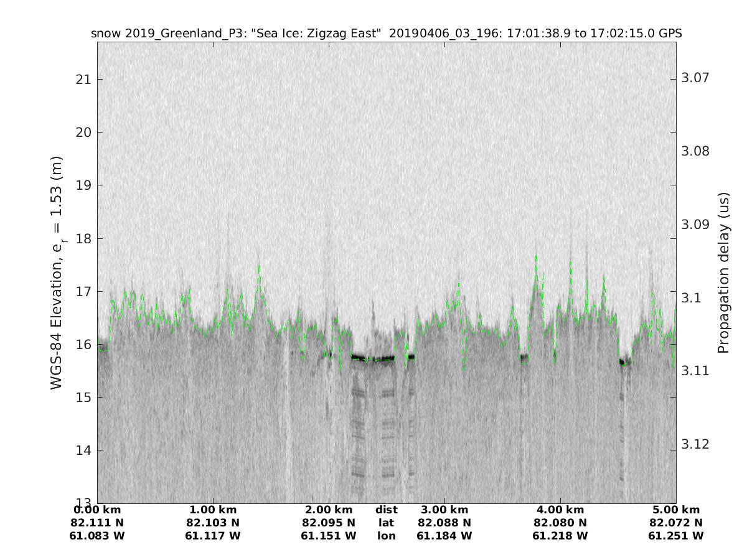Click the 21 elevation tick label
The height and width of the screenshot is (560, 747).
point(83,80)
